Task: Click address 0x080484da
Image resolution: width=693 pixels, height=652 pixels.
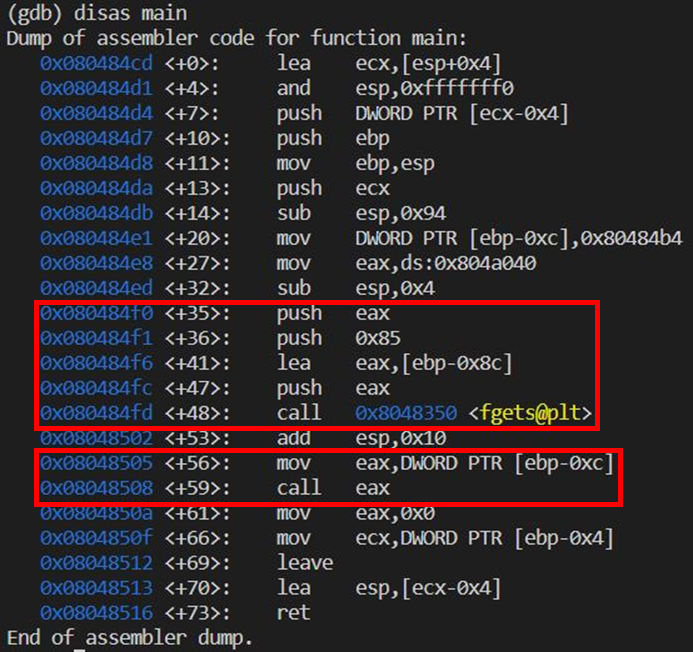Action: pyautogui.click(x=96, y=188)
